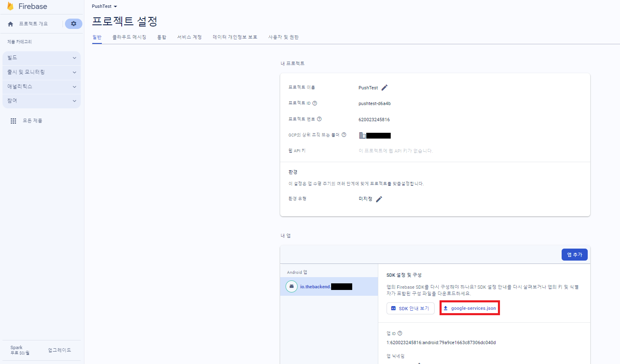Screen dimensions: 620x364
Task: Click the Firebase flame logo
Action: [10, 6]
